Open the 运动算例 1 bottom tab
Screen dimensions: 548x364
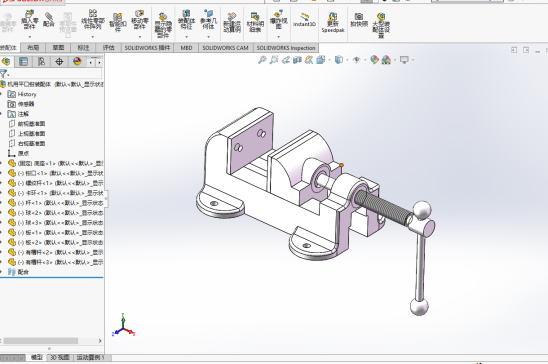tap(90, 357)
